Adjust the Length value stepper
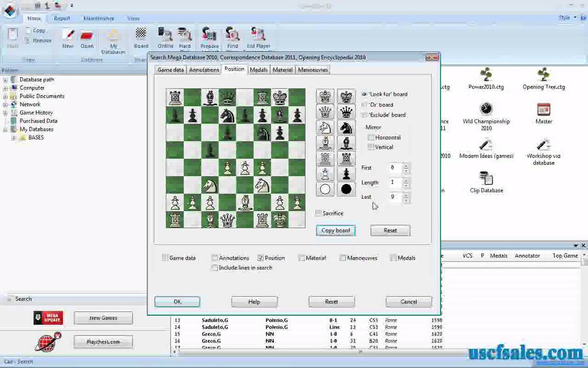 406,182
